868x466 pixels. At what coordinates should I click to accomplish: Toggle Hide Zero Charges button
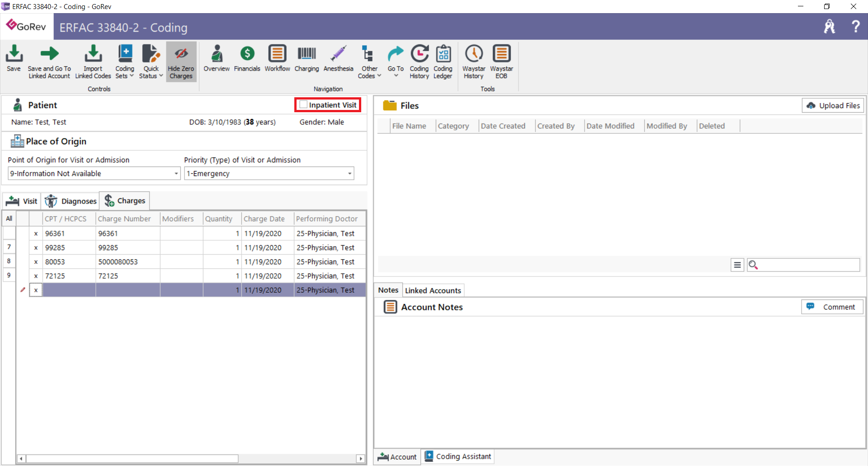(x=181, y=62)
